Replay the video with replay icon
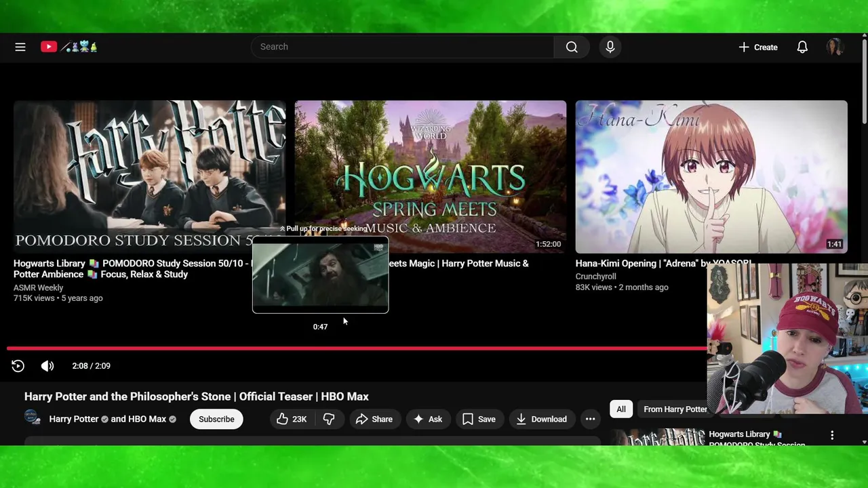 coord(18,366)
